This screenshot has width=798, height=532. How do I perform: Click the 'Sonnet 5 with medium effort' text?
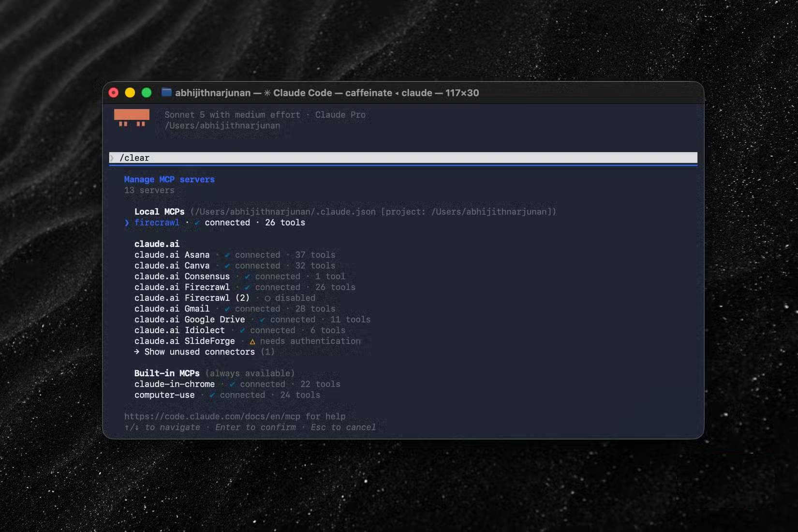tap(232, 115)
